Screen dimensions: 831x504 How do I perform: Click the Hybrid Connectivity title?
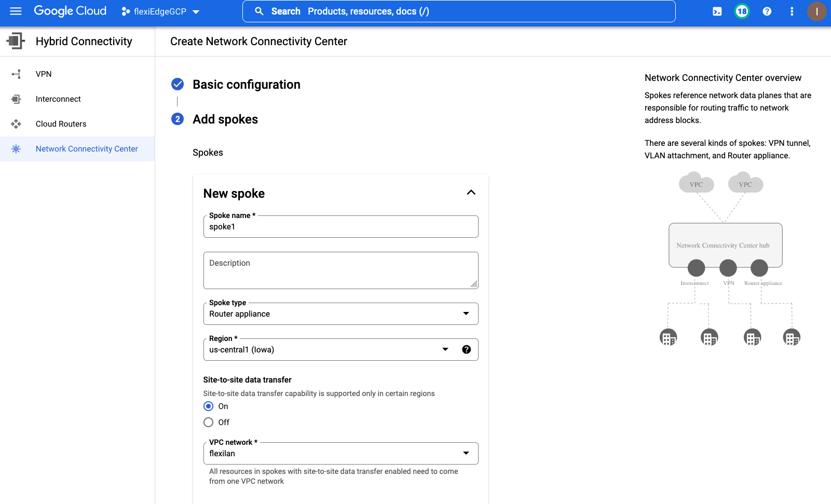coord(84,42)
